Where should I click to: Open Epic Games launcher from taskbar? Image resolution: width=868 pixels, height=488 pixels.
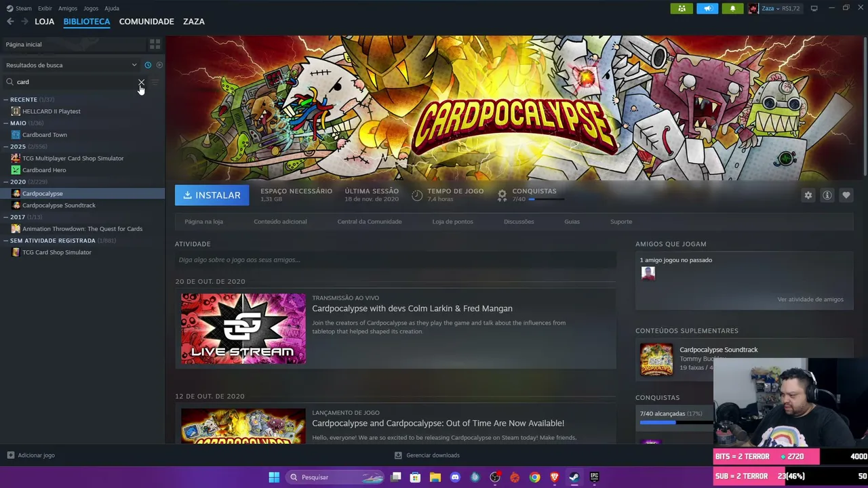pos(594,477)
